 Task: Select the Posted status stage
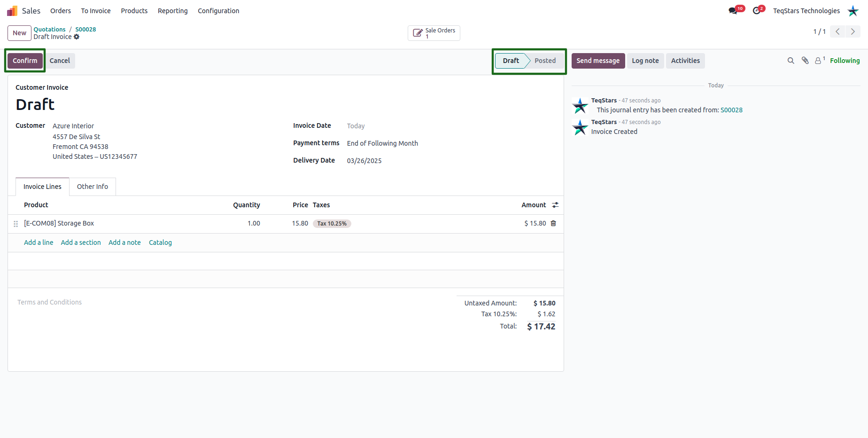[x=545, y=61]
